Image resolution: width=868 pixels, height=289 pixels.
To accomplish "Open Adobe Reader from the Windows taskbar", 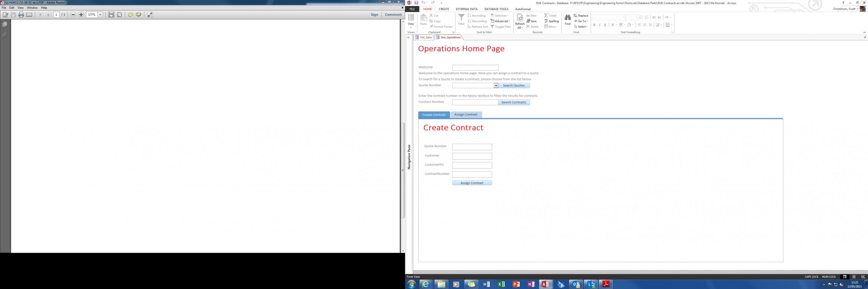I will (606, 284).
